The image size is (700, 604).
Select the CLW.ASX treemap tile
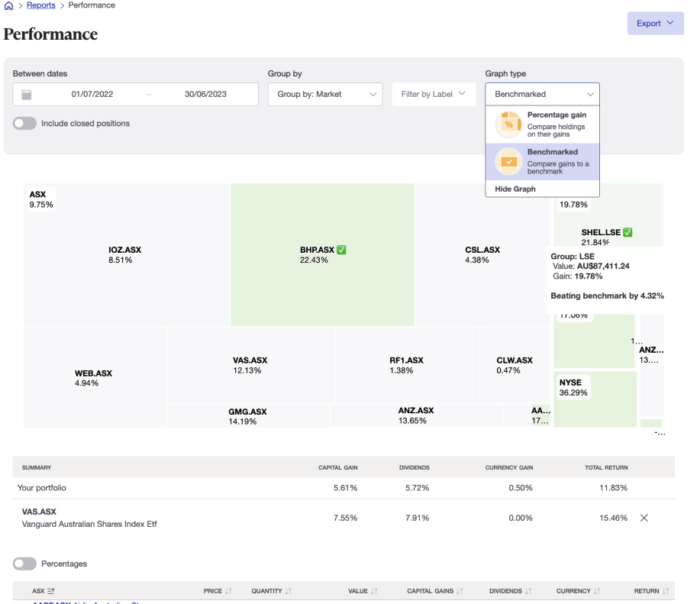pyautogui.click(x=515, y=365)
